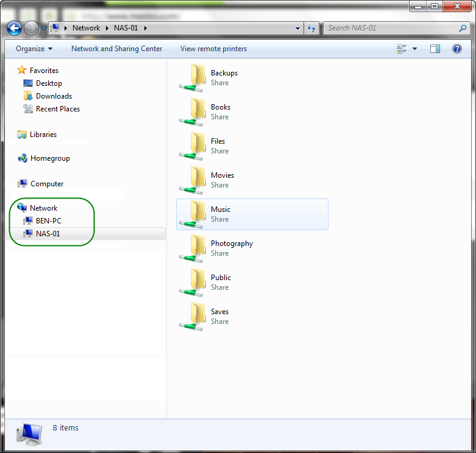Click the Photography share name
The image size is (476, 453).
point(232,244)
